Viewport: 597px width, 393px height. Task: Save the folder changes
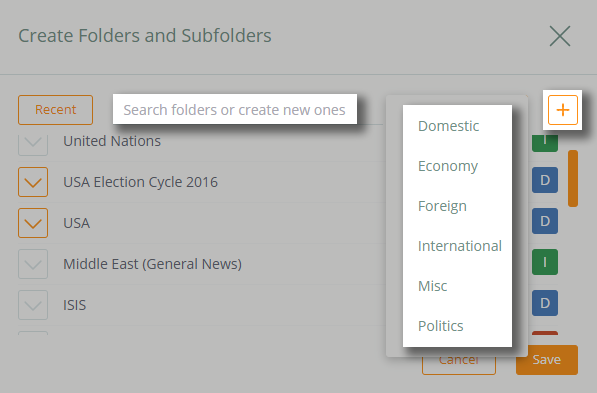tap(547, 360)
